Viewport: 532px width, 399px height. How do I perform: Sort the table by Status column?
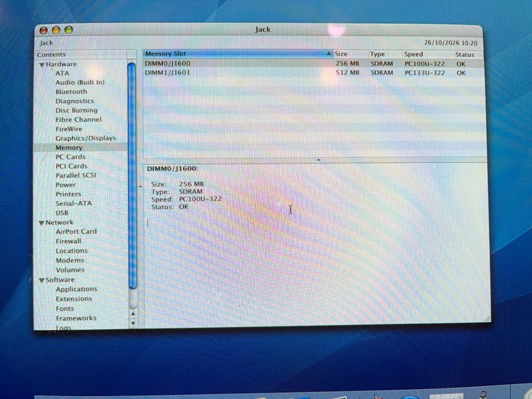tap(468, 55)
